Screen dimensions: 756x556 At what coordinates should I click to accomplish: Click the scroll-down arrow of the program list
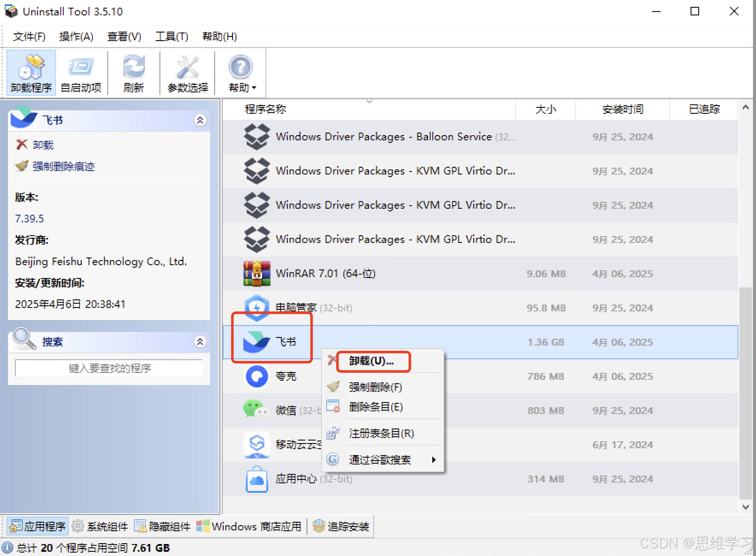(x=746, y=507)
